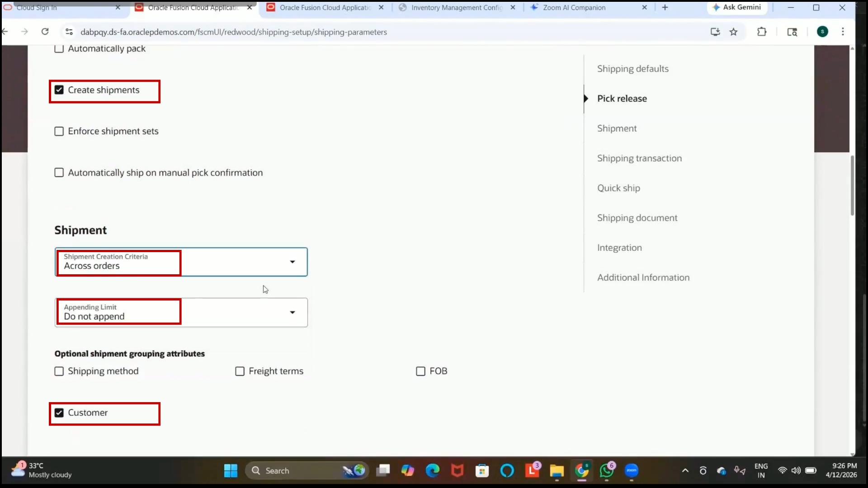The image size is (868, 488).
Task: Go to Shipping transaction section
Action: (x=639, y=158)
